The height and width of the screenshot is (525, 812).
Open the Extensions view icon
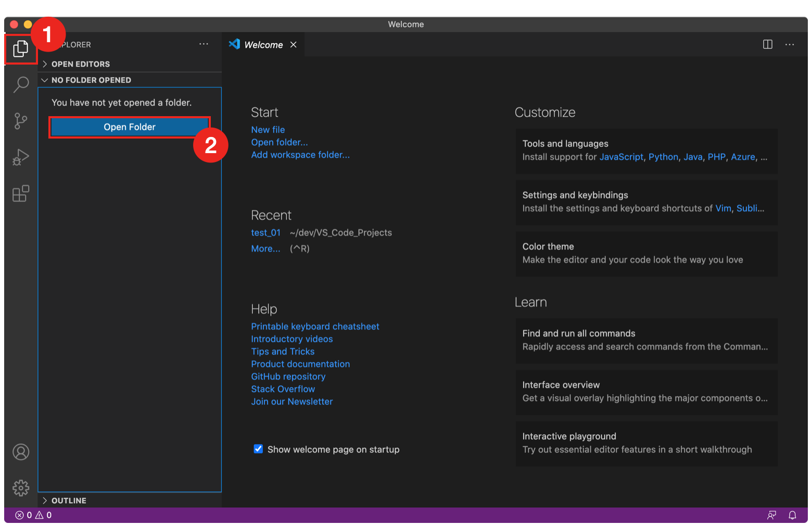21,193
